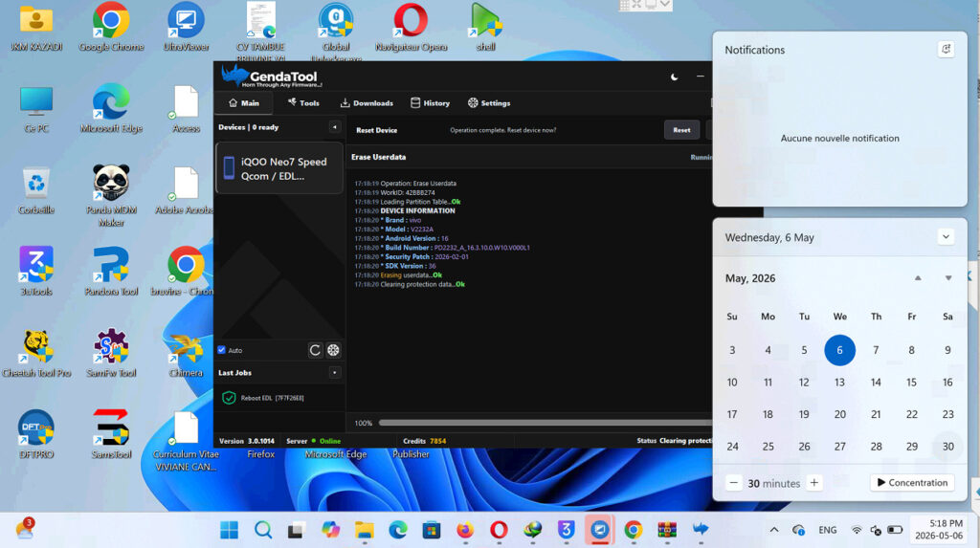Select DFTPRO desktop icon
The image size is (980, 548).
click(x=36, y=435)
